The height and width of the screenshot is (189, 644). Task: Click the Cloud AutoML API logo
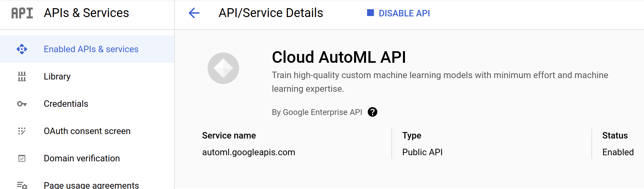pyautogui.click(x=223, y=68)
